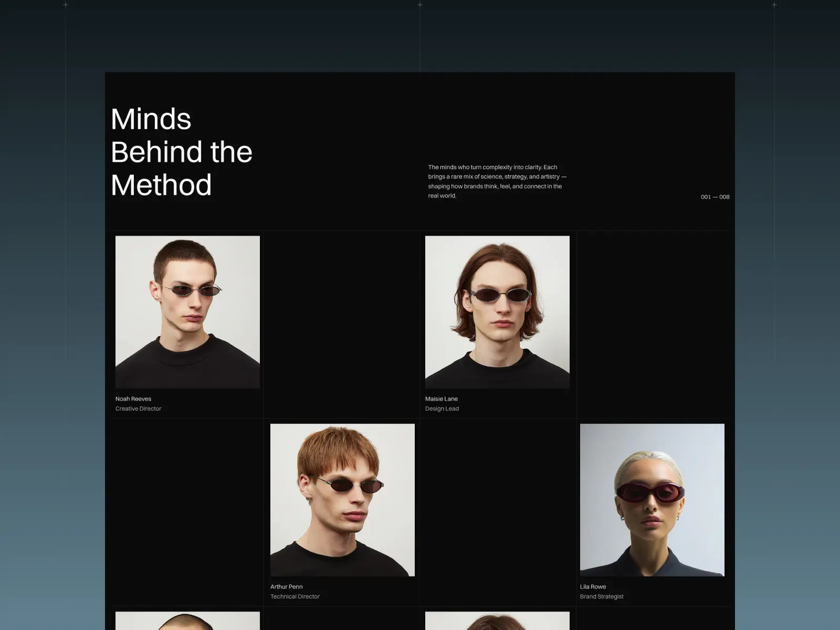Click the name Arthur Penn
The image size is (840, 630).
[287, 587]
